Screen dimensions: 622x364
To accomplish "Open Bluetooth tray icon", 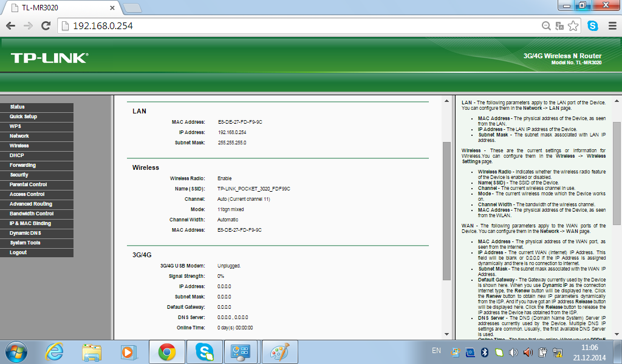I will tap(484, 352).
